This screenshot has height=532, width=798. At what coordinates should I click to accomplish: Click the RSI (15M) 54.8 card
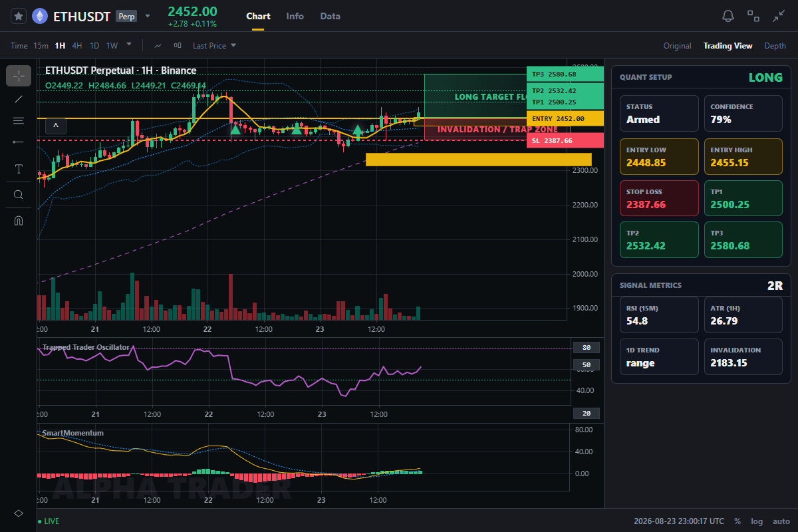pos(659,315)
